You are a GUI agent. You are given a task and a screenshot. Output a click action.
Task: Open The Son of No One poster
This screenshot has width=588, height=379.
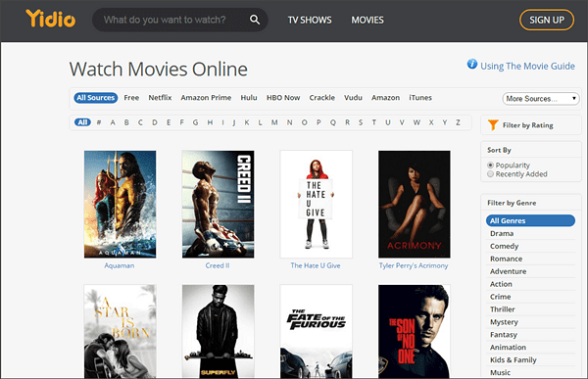pyautogui.click(x=415, y=331)
